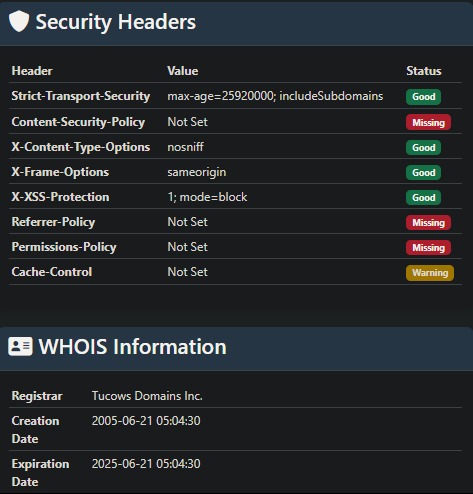Image resolution: width=473 pixels, height=494 pixels.
Task: Select the Strict-Transport-Security header name
Action: (81, 96)
